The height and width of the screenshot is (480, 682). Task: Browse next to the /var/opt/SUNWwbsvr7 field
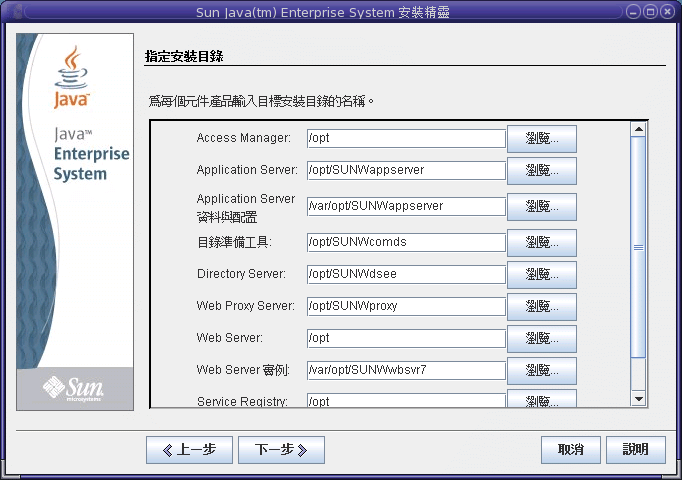pos(542,371)
